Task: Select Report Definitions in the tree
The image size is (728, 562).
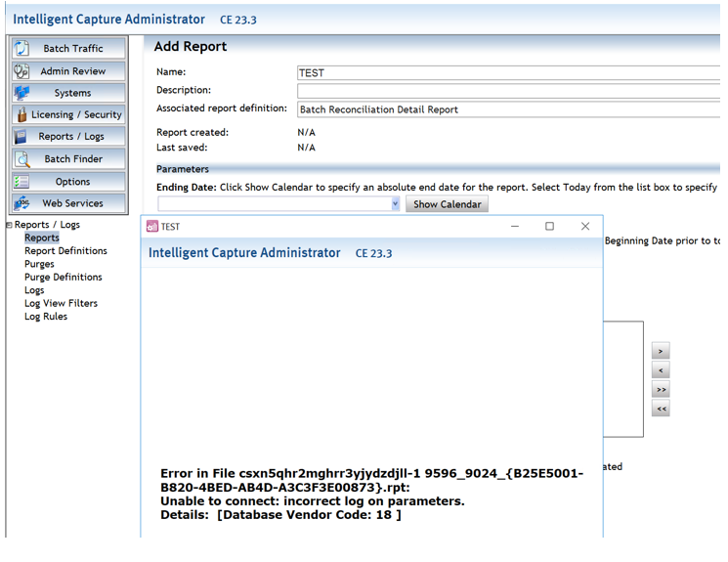Action: tap(65, 251)
